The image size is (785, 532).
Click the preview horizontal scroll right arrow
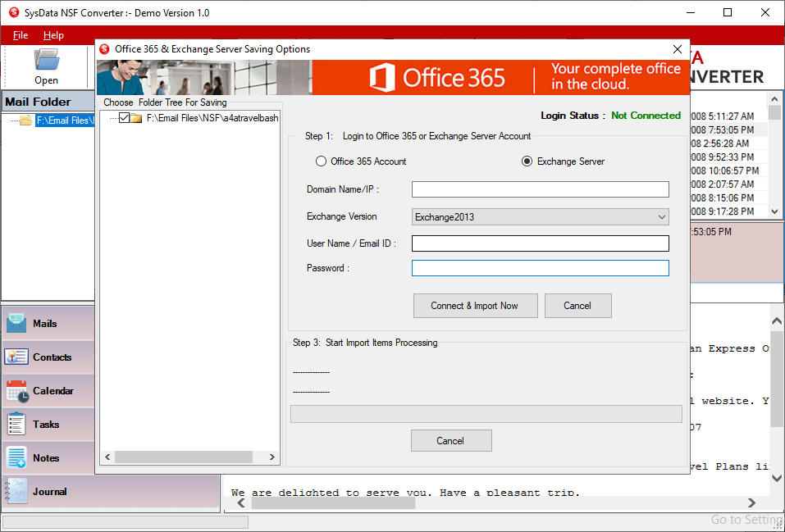[751, 502]
